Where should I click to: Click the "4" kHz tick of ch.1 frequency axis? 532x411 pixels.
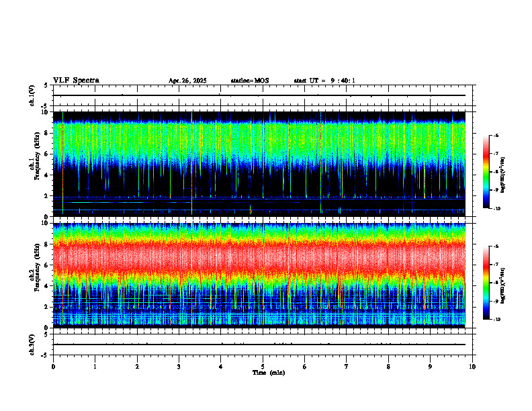pyautogui.click(x=46, y=175)
